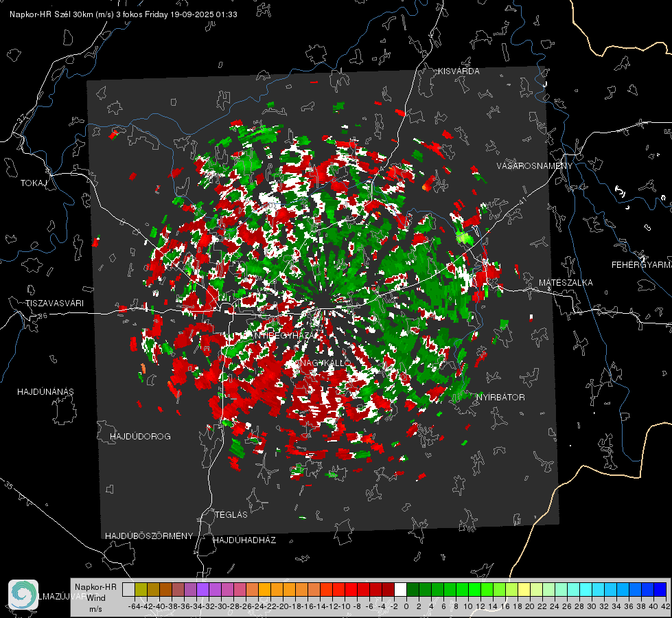Image resolution: width=672 pixels, height=618 pixels.
Task: Click the swirl logo icon bottom-left
Action: click(x=23, y=595)
